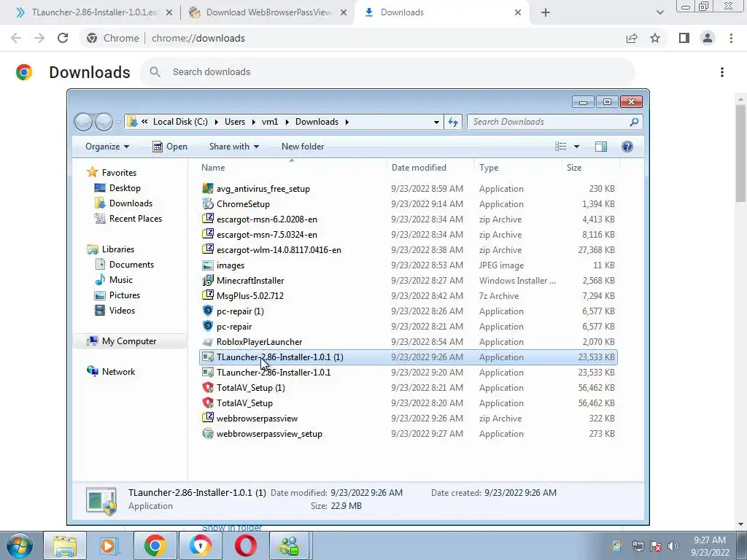Click the MinecraftInstaller file icon
Screen dimensions: 747x560
pos(208,281)
